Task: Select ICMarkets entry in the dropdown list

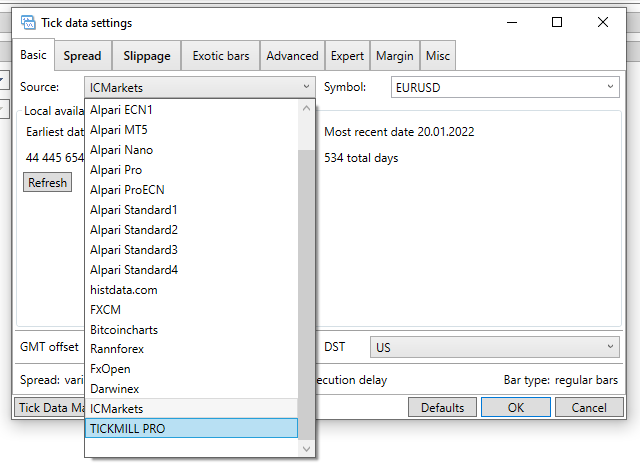Action: point(191,409)
